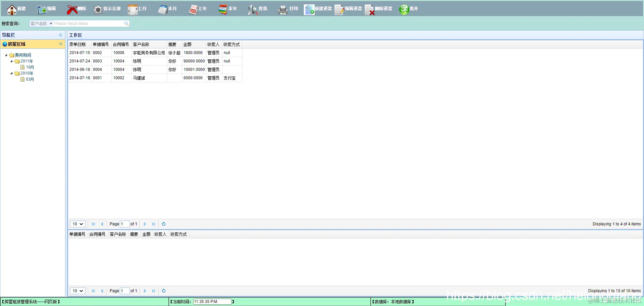Sort lower grid by 摘要 header

pos(134,234)
